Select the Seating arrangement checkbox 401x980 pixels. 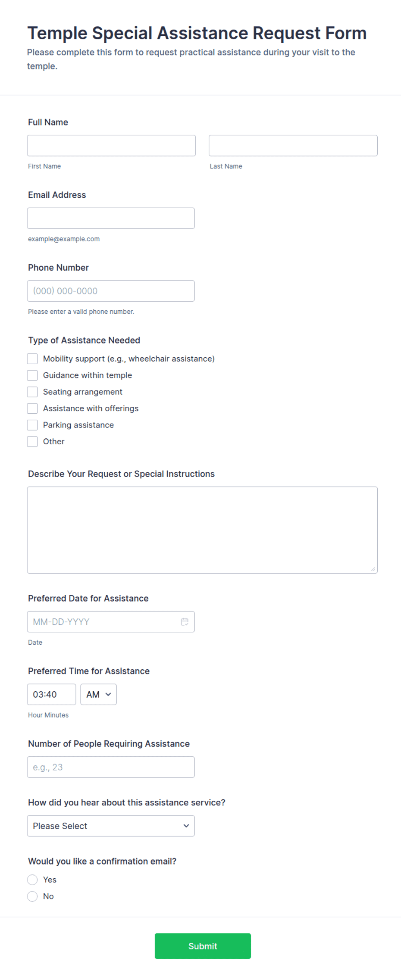(32, 392)
